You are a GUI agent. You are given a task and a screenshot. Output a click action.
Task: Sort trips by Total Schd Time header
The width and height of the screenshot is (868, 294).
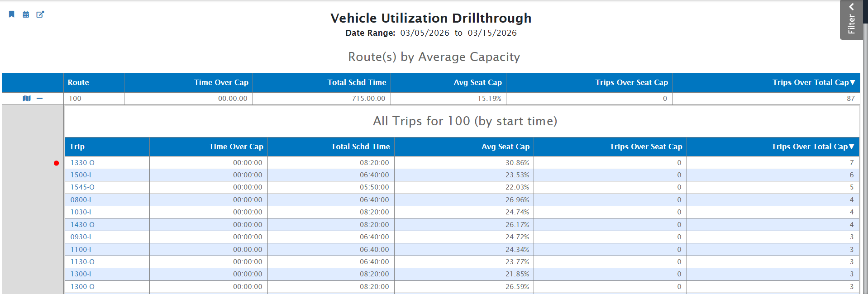tap(360, 147)
